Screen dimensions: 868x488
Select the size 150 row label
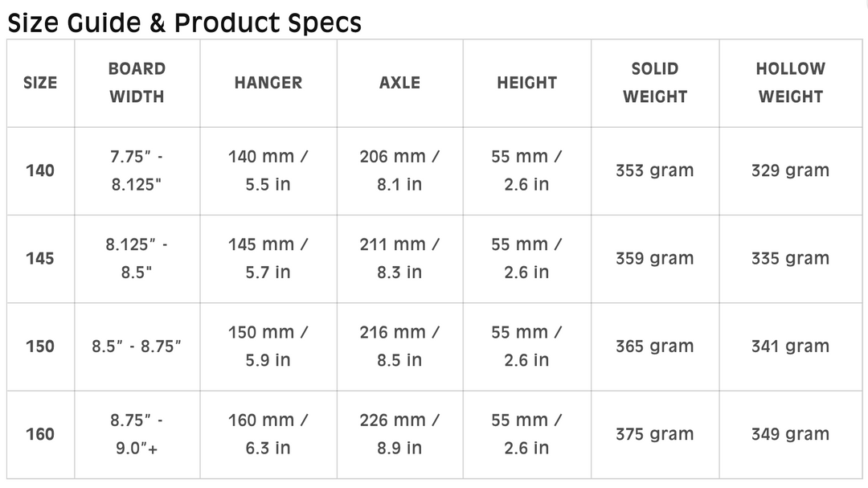(40, 347)
